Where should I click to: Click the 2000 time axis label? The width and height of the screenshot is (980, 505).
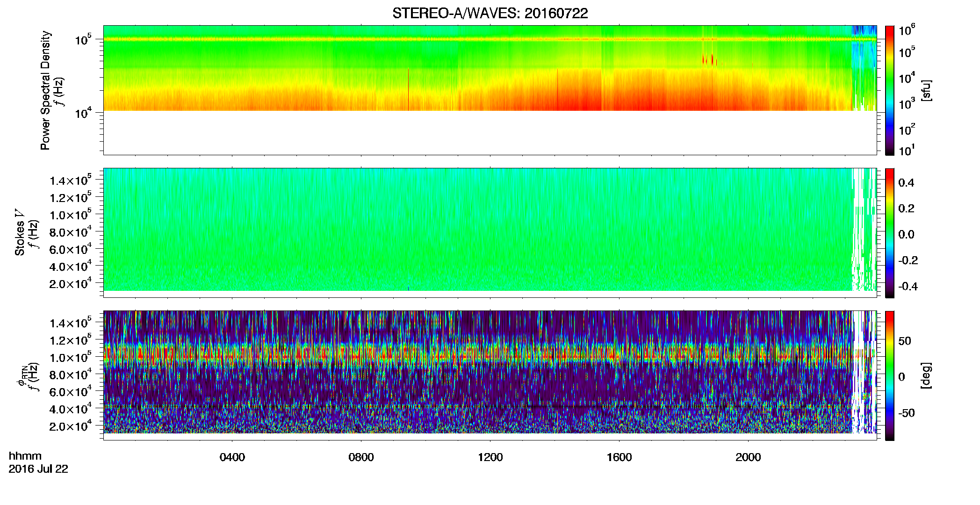pyautogui.click(x=749, y=457)
